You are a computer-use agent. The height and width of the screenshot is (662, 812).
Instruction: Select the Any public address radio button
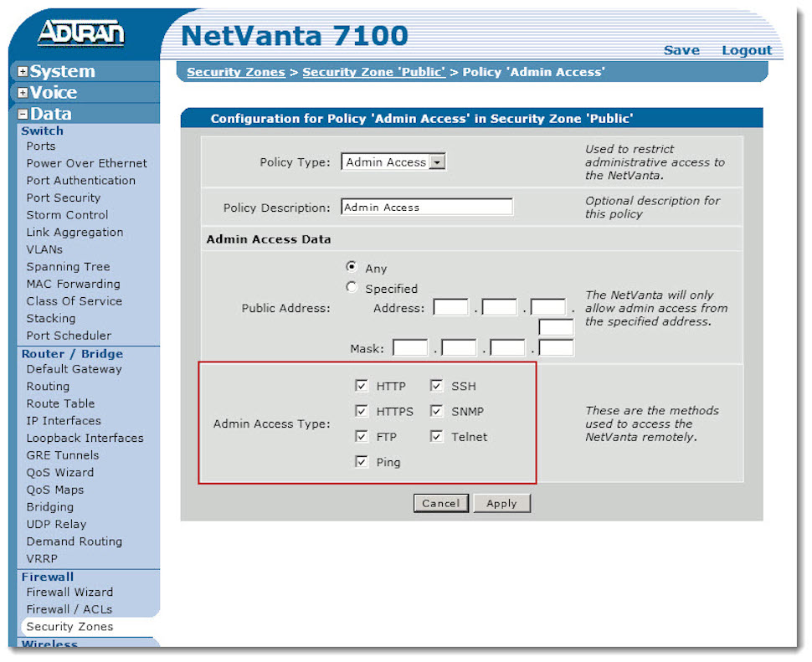click(352, 267)
